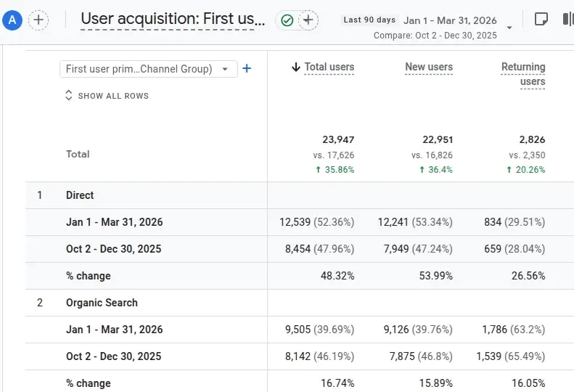Click the 35.86% total users increase
The height and width of the screenshot is (392, 574).
pos(335,170)
